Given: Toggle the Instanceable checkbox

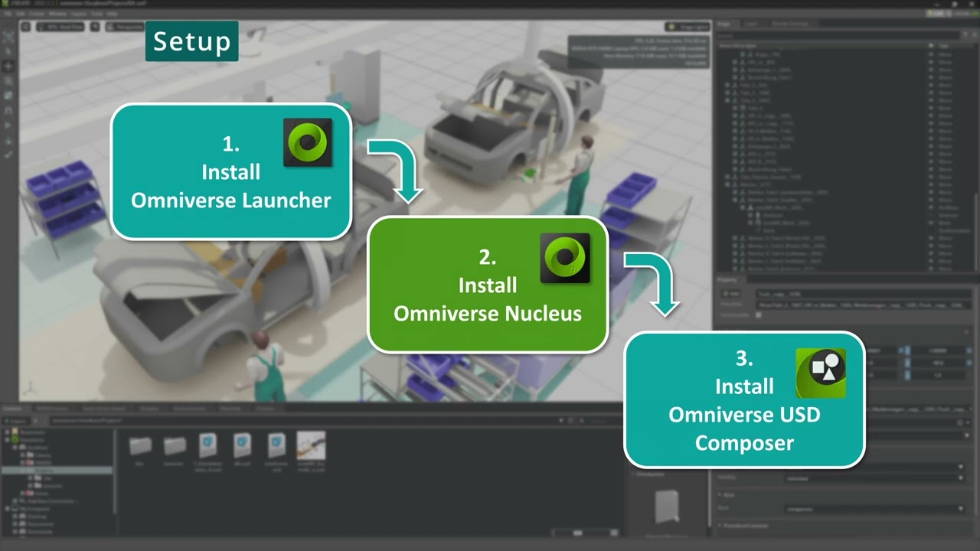Looking at the screenshot, I should coord(759,315).
